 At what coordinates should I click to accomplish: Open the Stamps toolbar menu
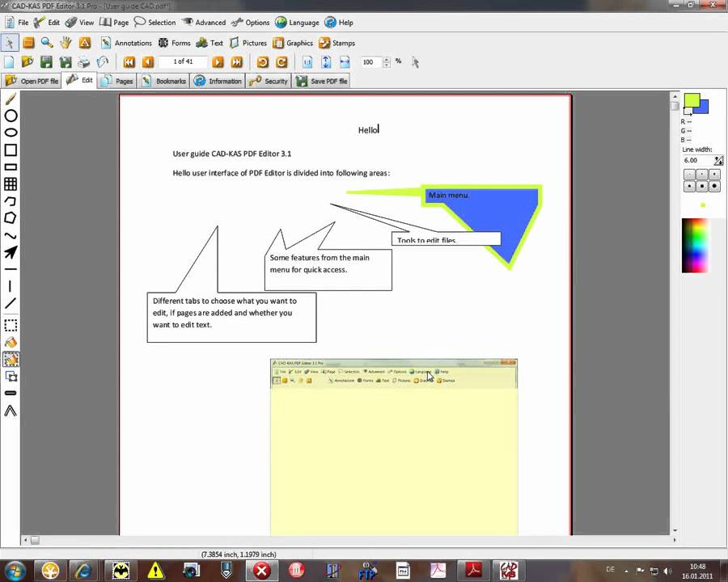tap(337, 43)
